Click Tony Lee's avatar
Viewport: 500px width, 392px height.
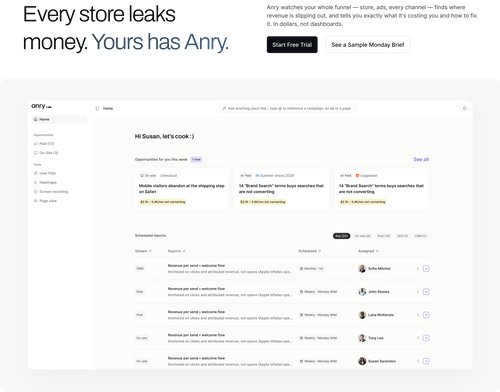coord(362,338)
